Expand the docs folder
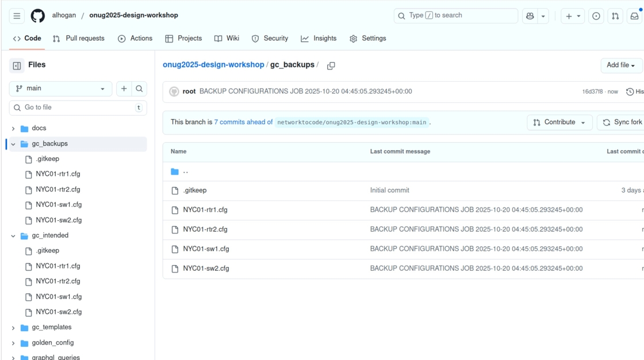The height and width of the screenshot is (360, 644). point(13,128)
